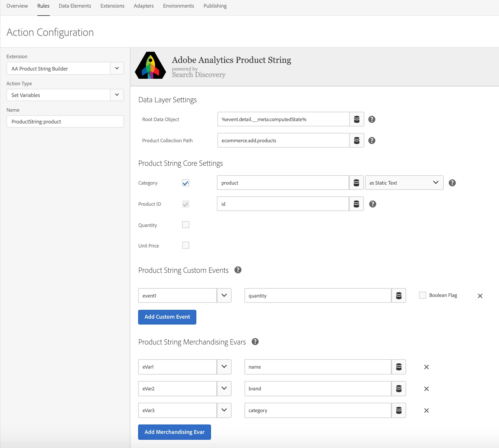Click the Root Data Object input field
This screenshot has width=499, height=448.
coord(284,119)
